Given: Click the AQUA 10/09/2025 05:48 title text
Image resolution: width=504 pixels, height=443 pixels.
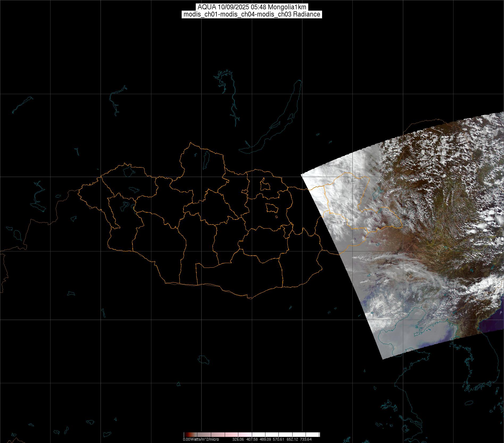Looking at the screenshot, I should [252, 7].
